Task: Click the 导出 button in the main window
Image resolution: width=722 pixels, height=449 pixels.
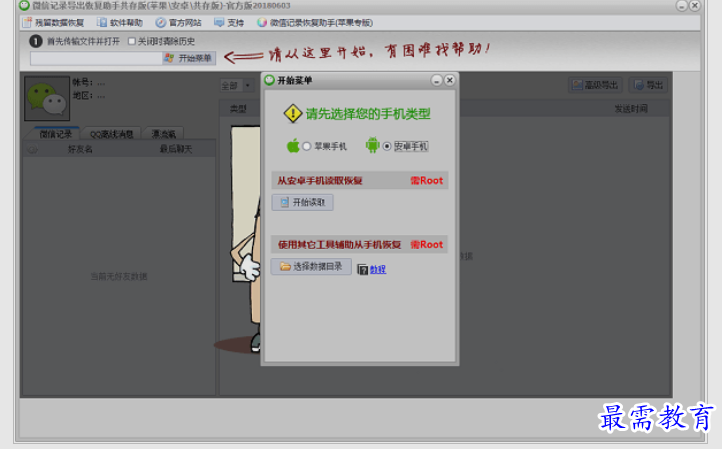Action: click(x=648, y=85)
